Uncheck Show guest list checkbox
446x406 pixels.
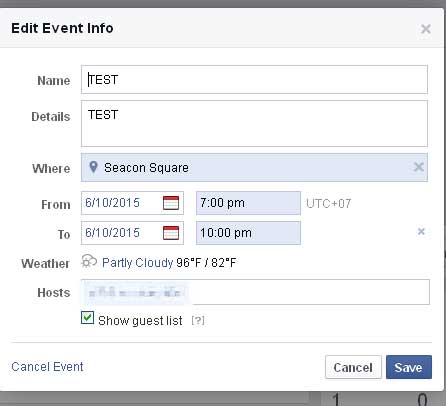pyautogui.click(x=87, y=318)
